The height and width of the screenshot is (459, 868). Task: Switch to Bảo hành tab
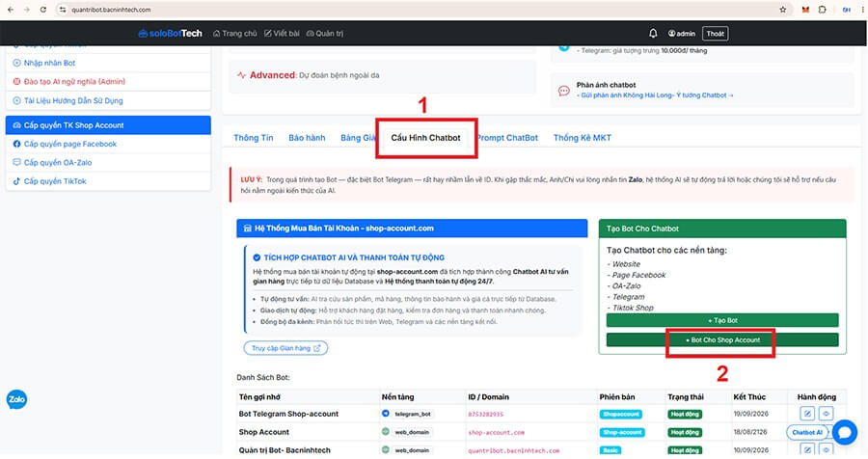tap(307, 137)
